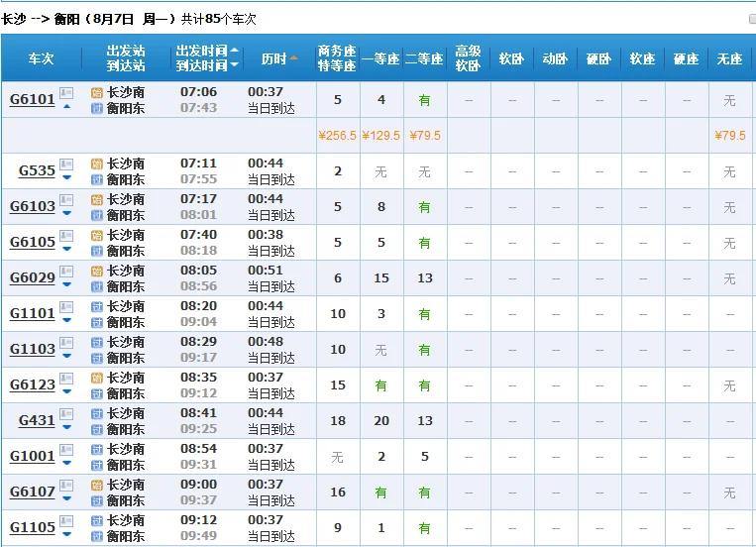Click the ID card icon beside G6029

66,272
